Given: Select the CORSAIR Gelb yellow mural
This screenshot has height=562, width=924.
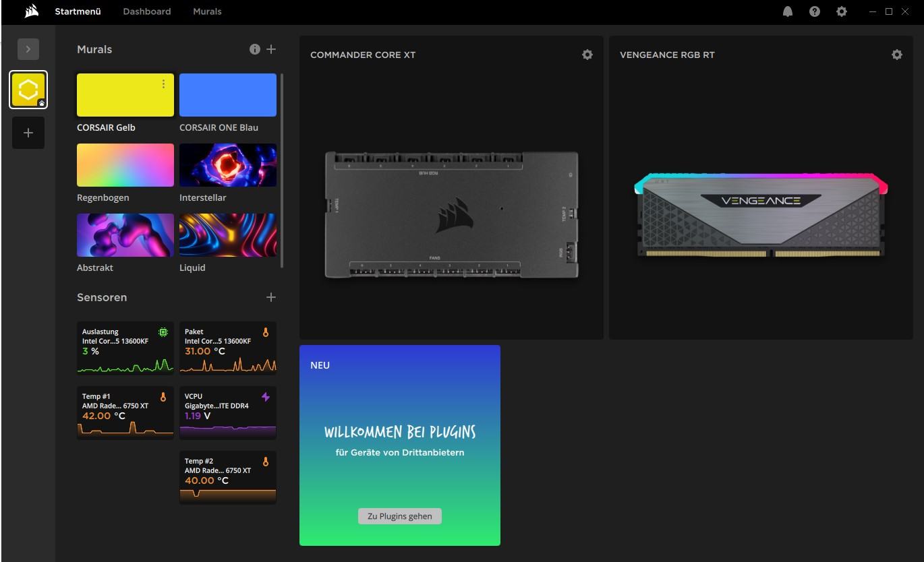Looking at the screenshot, I should pyautogui.click(x=125, y=95).
